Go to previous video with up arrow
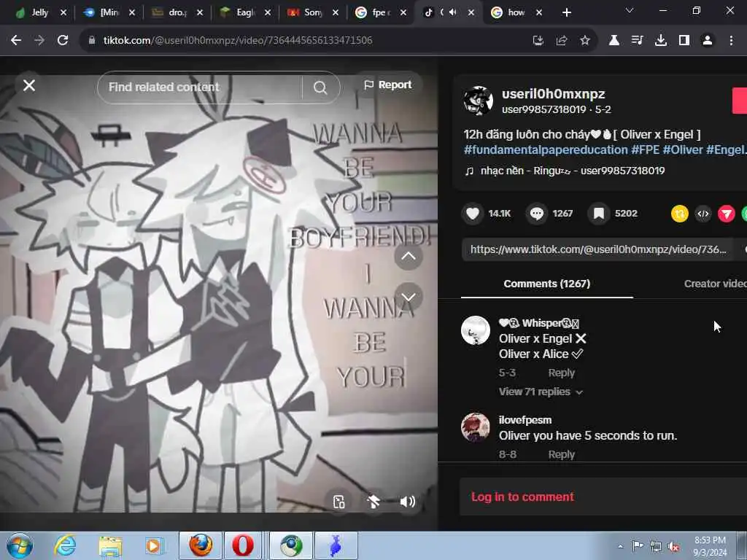This screenshot has height=560, width=747. click(409, 256)
